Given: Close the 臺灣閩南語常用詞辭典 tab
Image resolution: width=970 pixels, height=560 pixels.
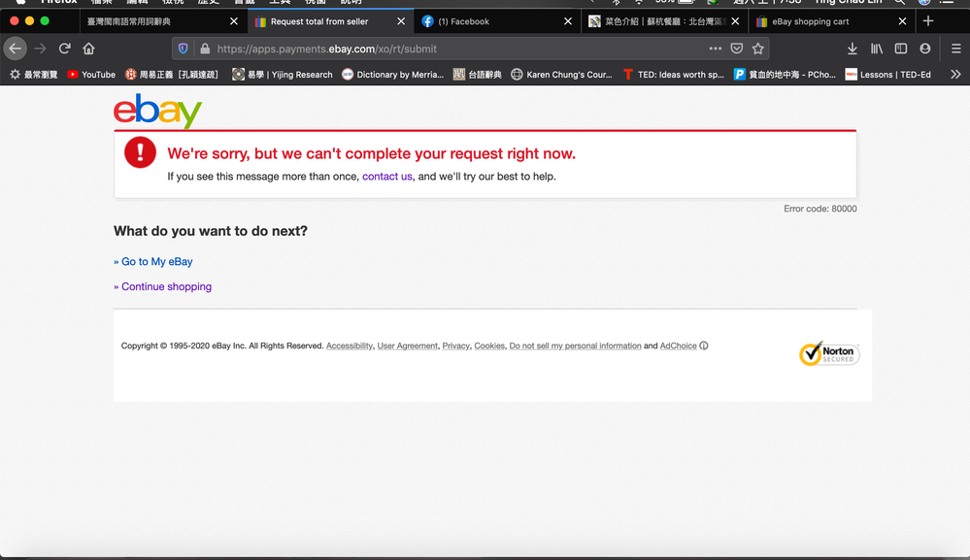Looking at the screenshot, I should click(234, 21).
